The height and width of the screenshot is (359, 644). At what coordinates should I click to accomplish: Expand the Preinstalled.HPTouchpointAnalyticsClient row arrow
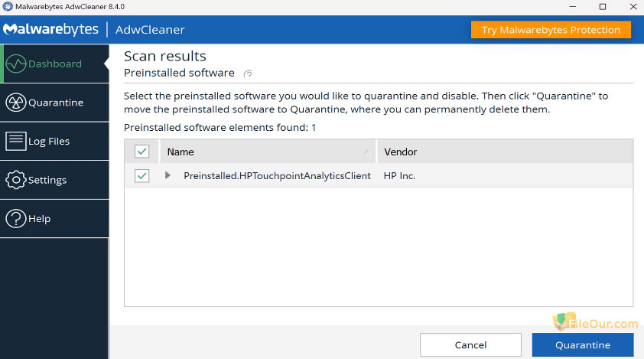pos(168,175)
